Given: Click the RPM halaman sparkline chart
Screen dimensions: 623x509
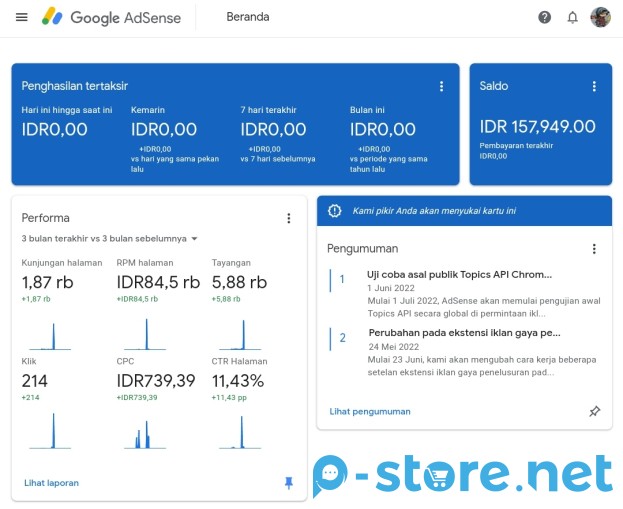Looking at the screenshot, I should click(145, 334).
